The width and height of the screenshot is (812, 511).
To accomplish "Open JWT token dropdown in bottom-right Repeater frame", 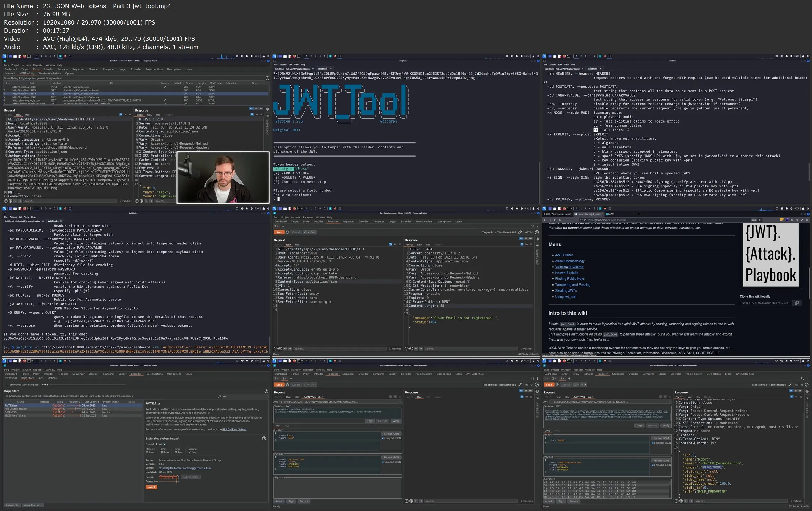I will pyautogui.click(x=610, y=402).
